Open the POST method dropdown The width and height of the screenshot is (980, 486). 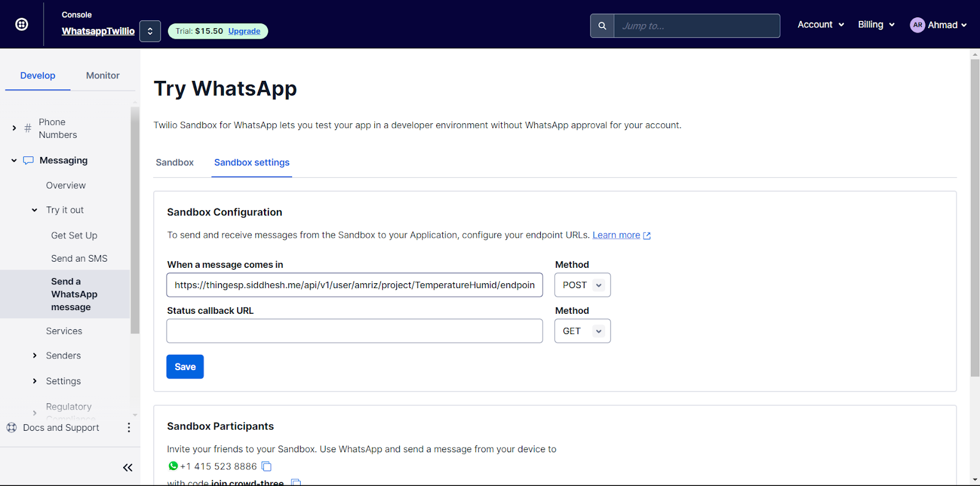(x=582, y=285)
